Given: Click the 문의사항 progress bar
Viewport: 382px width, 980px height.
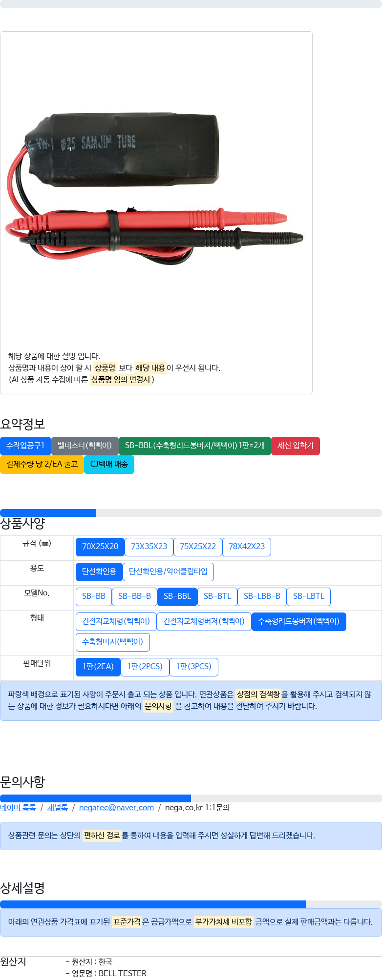Looking at the screenshot, I should 191,798.
